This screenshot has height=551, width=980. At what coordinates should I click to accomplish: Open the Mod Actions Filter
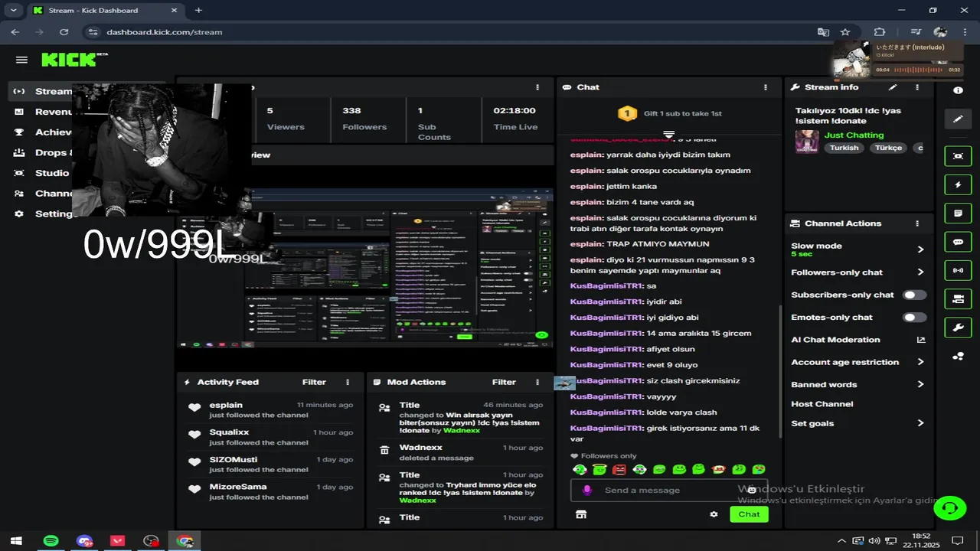click(x=504, y=382)
